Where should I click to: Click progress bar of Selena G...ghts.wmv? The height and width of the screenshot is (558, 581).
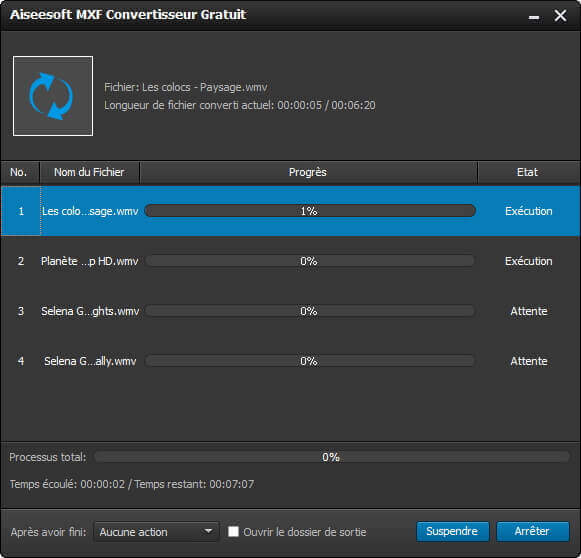(x=310, y=311)
